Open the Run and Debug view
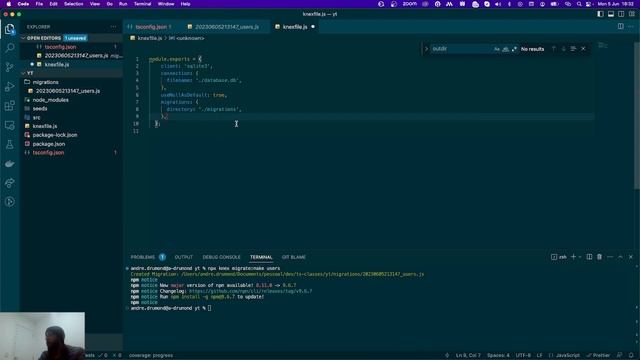Image resolution: width=640 pixels, height=360 pixels. pos(9,87)
